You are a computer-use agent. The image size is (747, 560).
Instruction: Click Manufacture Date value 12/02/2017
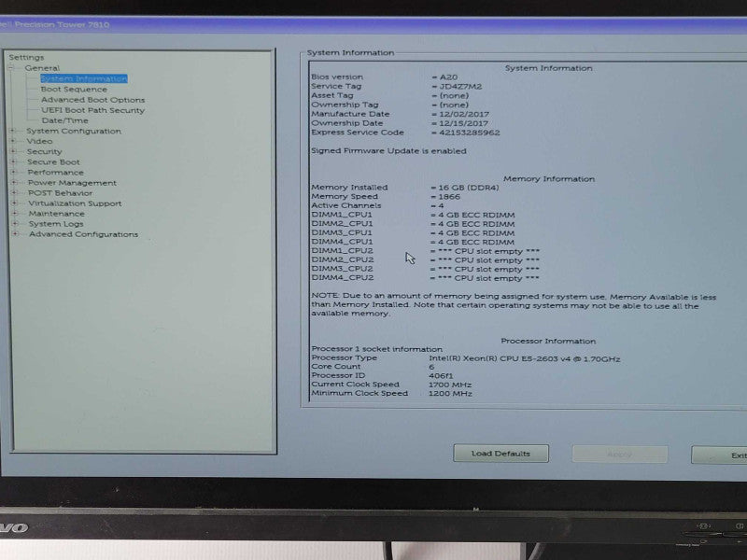pos(463,114)
